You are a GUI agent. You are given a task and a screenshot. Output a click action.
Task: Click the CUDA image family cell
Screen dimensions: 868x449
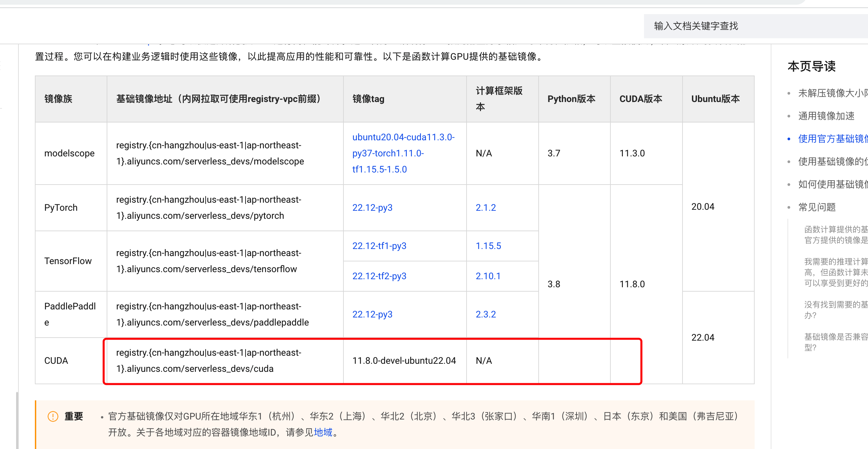coord(71,361)
